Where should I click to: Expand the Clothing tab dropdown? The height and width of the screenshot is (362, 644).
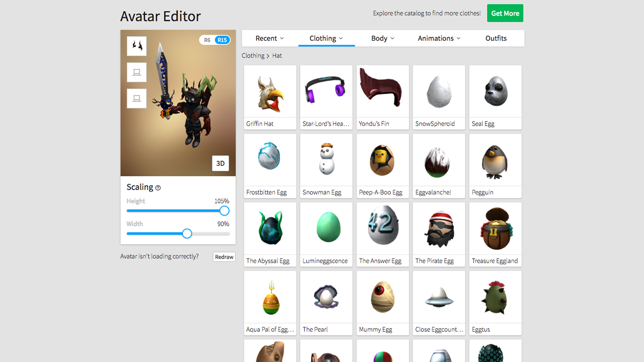coord(342,38)
